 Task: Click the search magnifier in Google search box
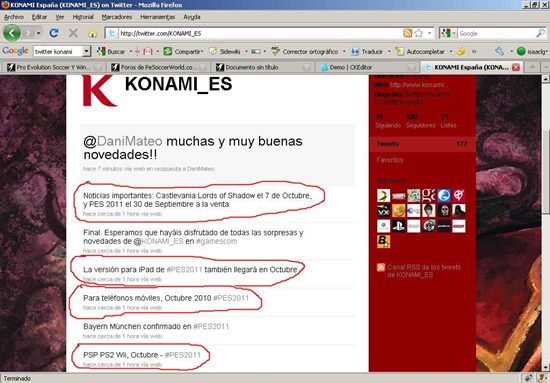541,33
